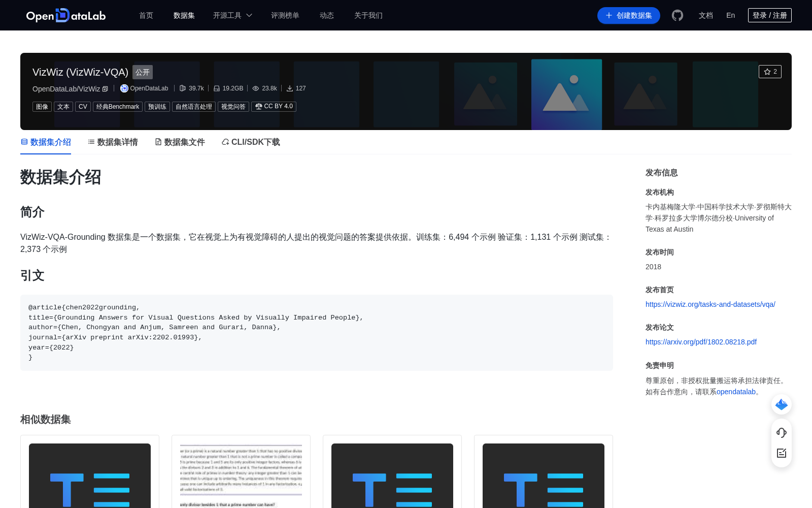Click the 经典Benchmark tag
This screenshot has height=508, width=812.
tap(118, 107)
